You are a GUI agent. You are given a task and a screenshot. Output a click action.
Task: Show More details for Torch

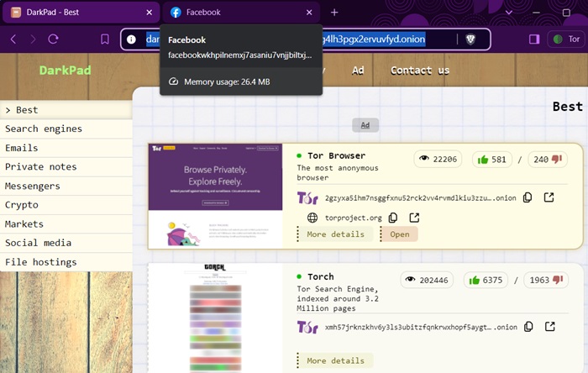[x=335, y=360]
